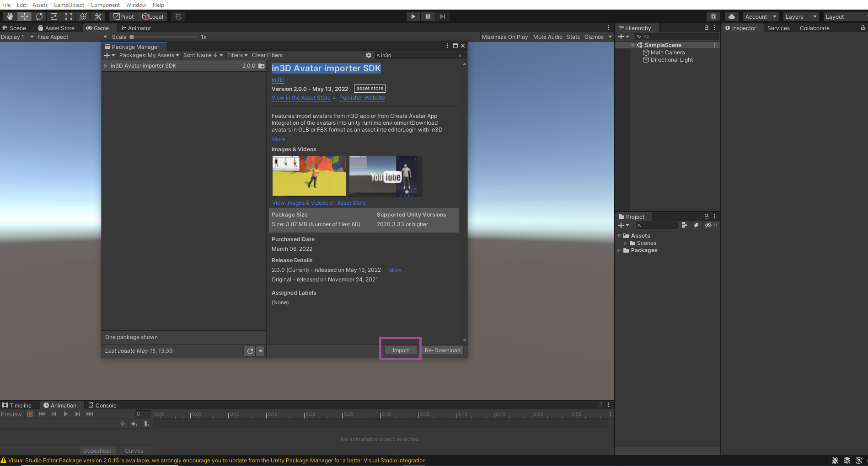This screenshot has height=466, width=868.
Task: Open Display 1 dropdown
Action: tap(17, 37)
